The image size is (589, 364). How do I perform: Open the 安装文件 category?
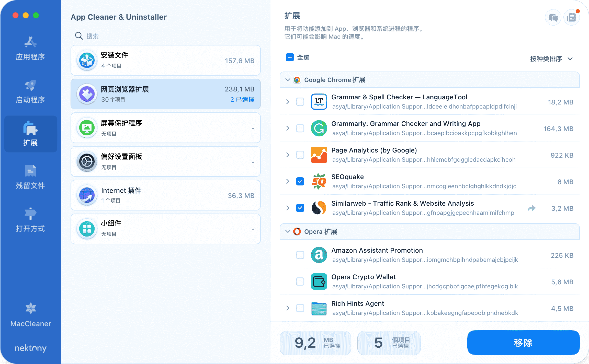(x=165, y=60)
